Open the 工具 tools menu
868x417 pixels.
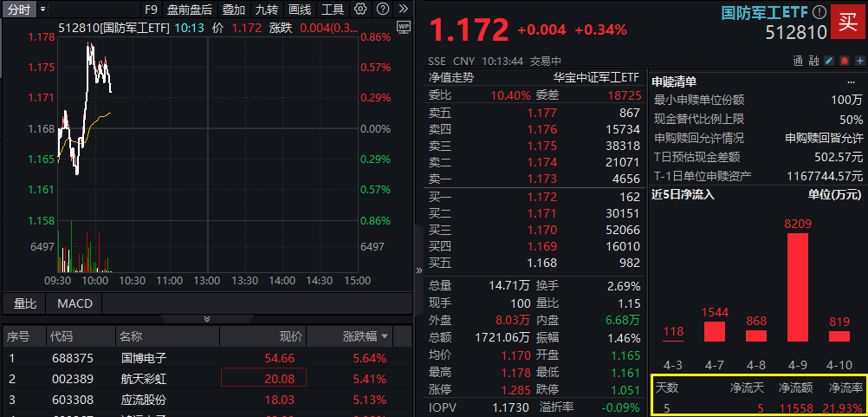click(x=333, y=9)
